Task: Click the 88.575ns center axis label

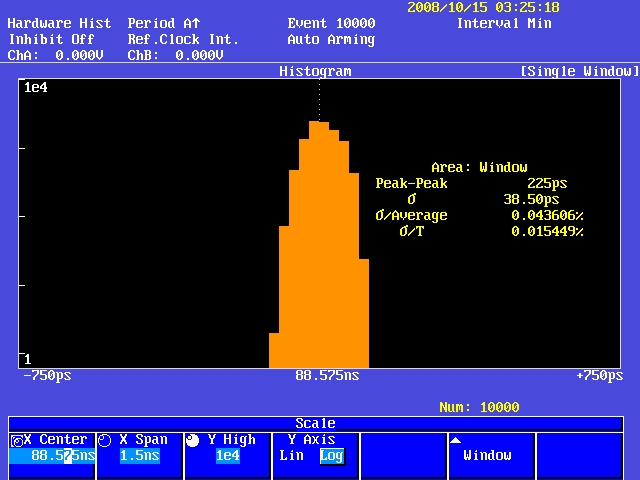Action: tap(327, 376)
